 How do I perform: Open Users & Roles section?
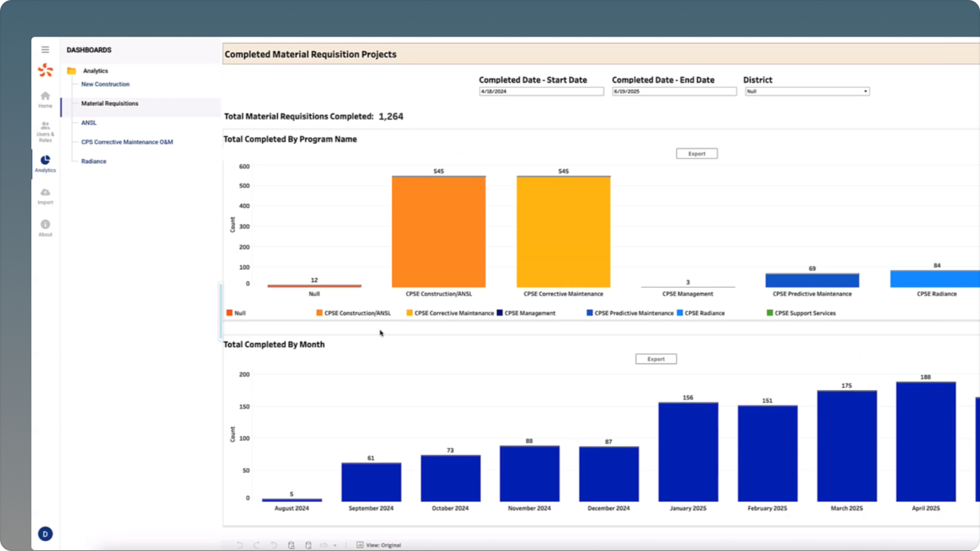click(45, 131)
